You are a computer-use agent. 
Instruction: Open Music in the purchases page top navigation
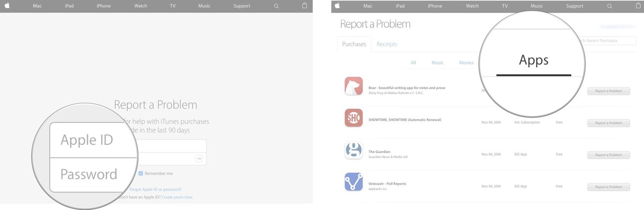pos(537,6)
